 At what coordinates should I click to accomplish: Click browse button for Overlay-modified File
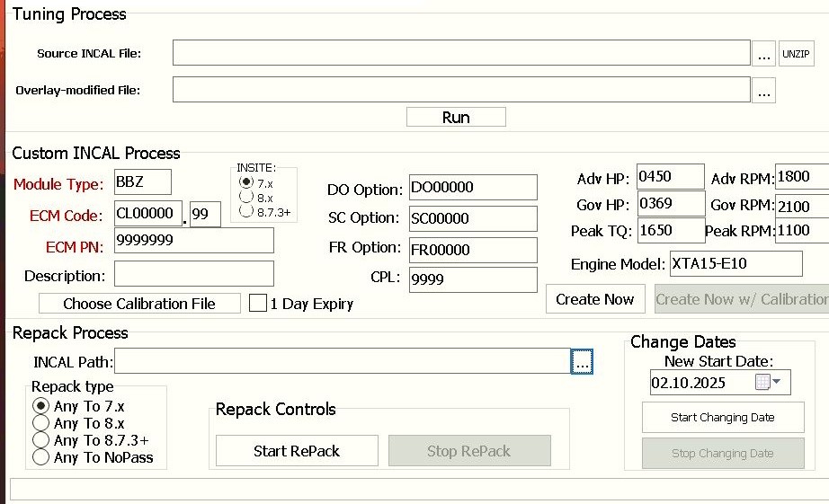click(x=764, y=91)
